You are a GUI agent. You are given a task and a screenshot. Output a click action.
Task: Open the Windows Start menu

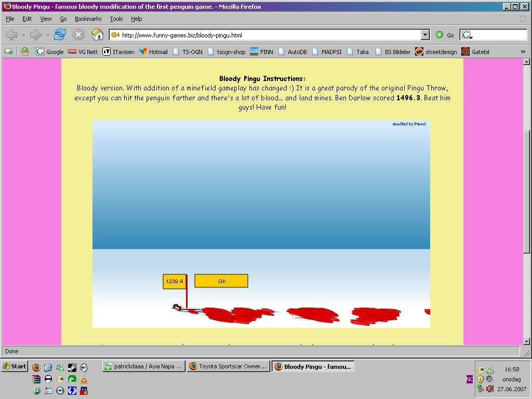pos(14,366)
